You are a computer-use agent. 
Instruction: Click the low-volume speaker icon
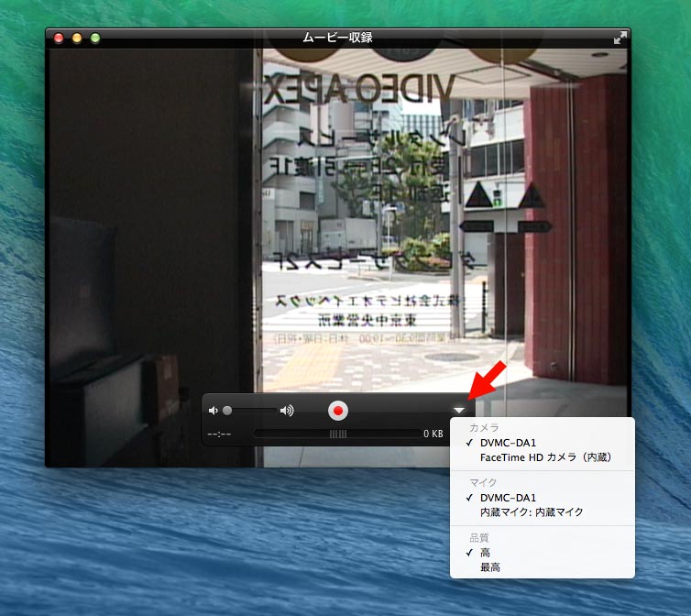[x=214, y=411]
